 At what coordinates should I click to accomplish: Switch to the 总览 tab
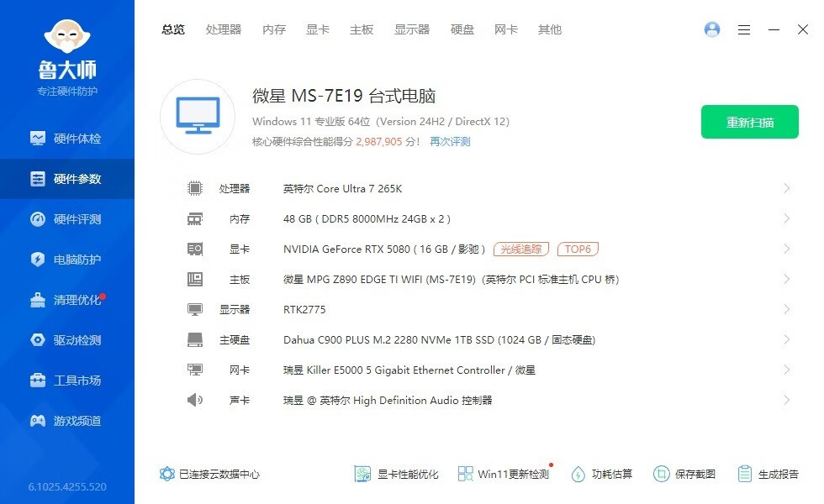(173, 29)
